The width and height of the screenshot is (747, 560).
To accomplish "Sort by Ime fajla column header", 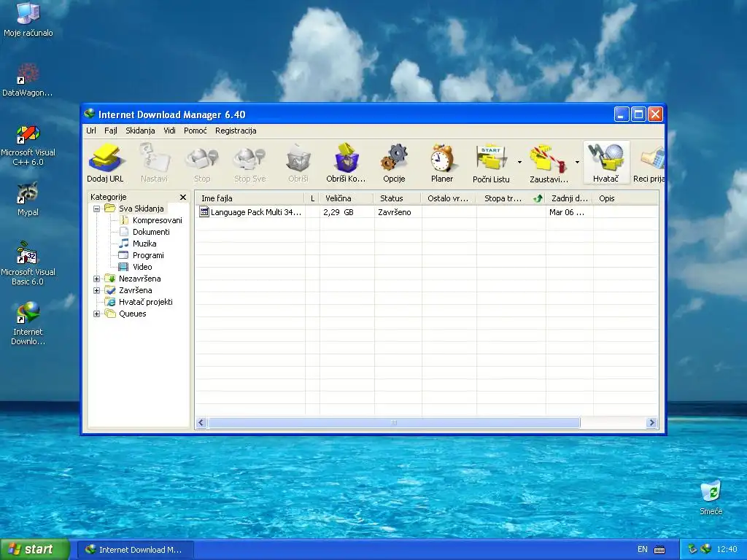I will pyautogui.click(x=249, y=198).
